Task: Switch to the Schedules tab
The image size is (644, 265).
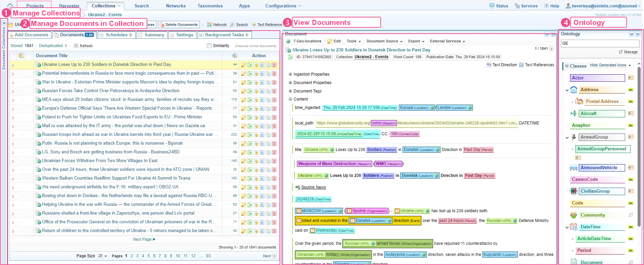Action: tap(117, 35)
